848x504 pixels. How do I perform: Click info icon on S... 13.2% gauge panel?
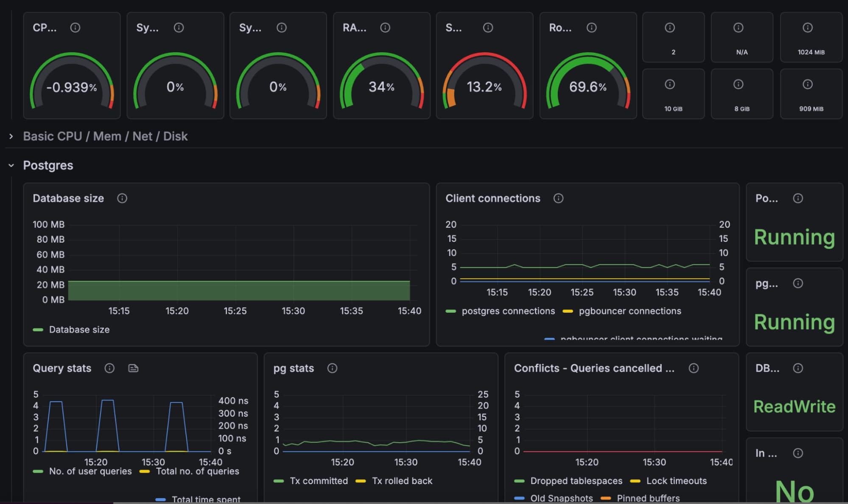pos(488,28)
